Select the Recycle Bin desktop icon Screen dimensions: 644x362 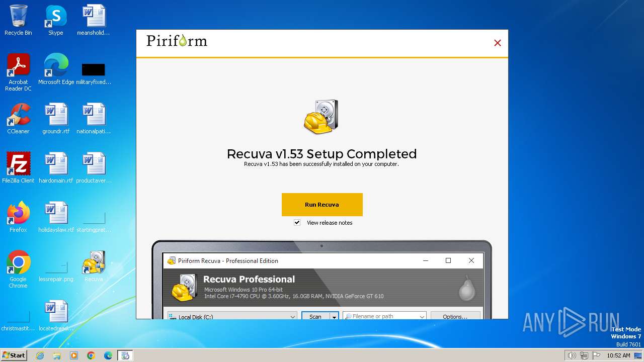18,21
